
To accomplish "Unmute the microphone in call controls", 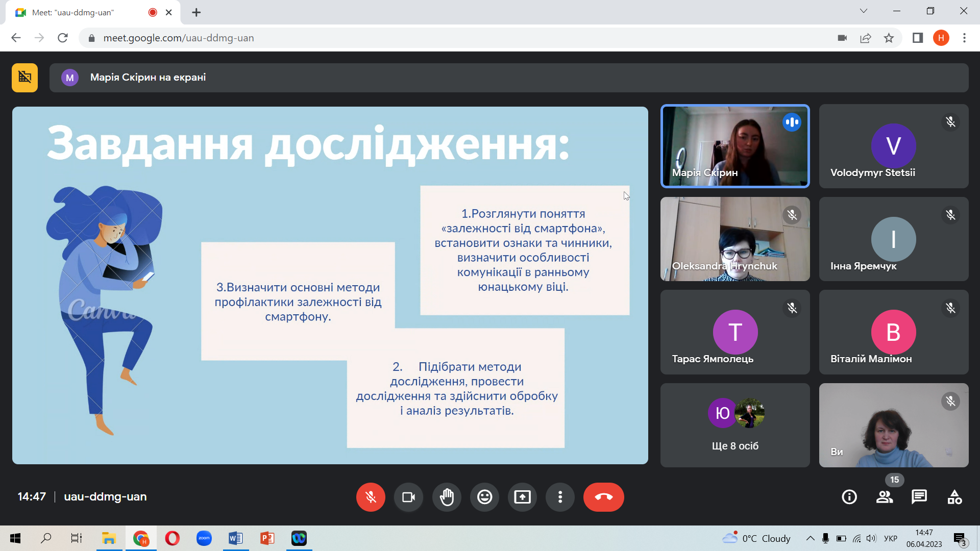I will [371, 497].
